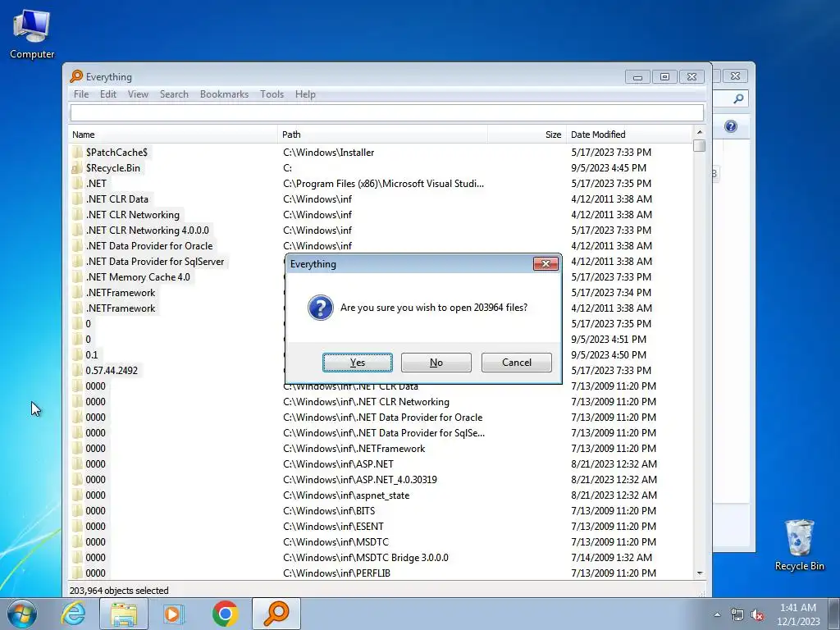Select the $Recycle.Bin folder icon
840x630 pixels.
(78, 168)
